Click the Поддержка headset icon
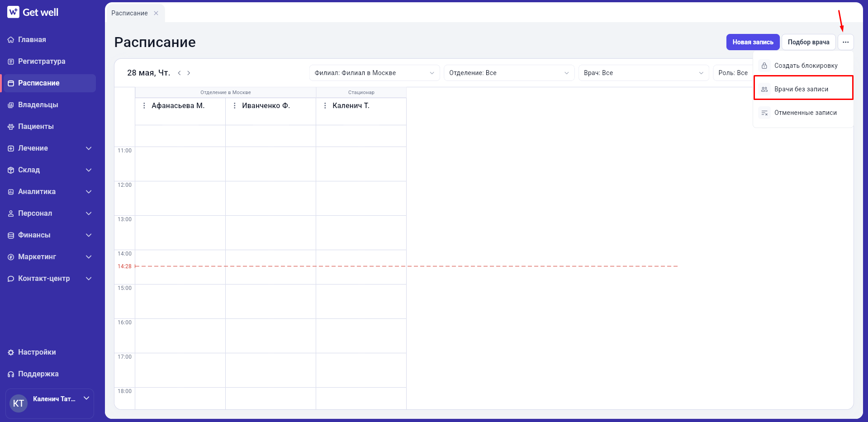The image size is (868, 422). tap(11, 374)
